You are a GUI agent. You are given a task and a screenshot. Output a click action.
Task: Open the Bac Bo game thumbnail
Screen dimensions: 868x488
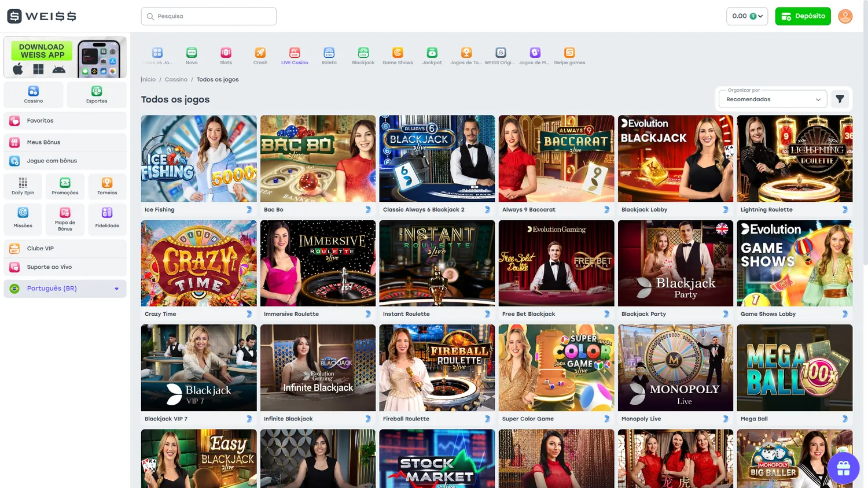point(318,158)
